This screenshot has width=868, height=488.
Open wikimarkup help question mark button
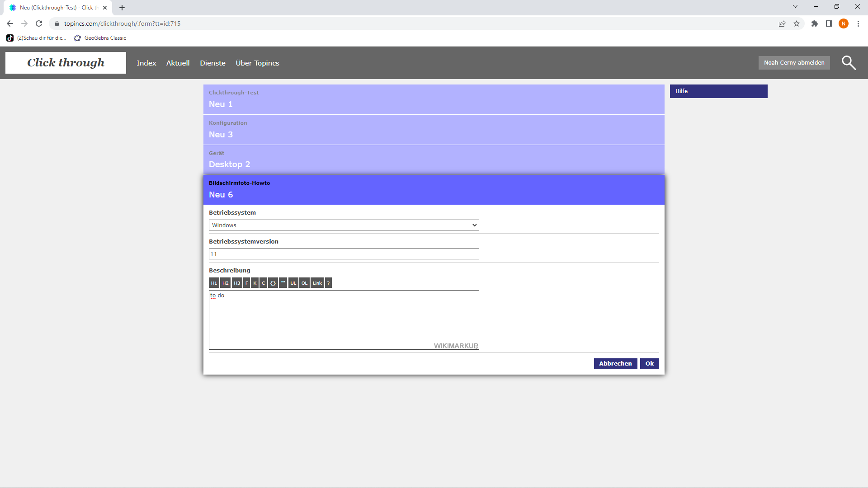click(x=329, y=283)
